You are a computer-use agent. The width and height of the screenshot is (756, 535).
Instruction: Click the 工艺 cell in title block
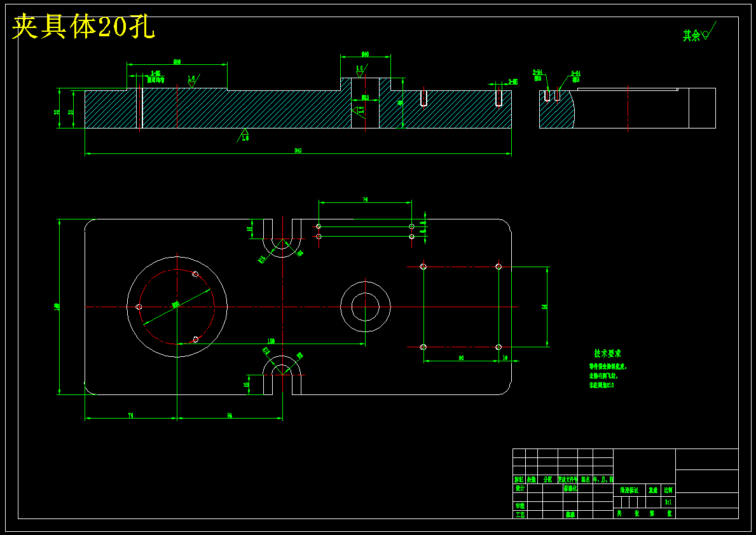click(519, 515)
